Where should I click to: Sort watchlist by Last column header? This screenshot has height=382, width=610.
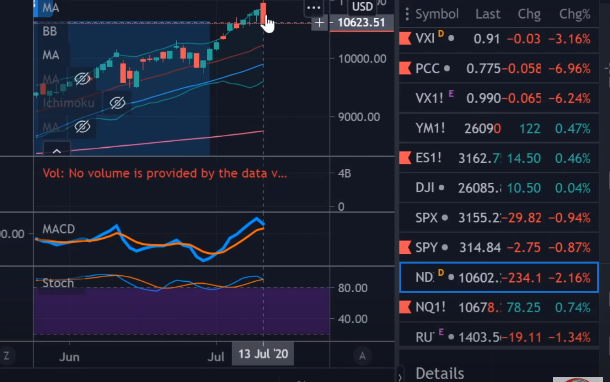pyautogui.click(x=487, y=14)
